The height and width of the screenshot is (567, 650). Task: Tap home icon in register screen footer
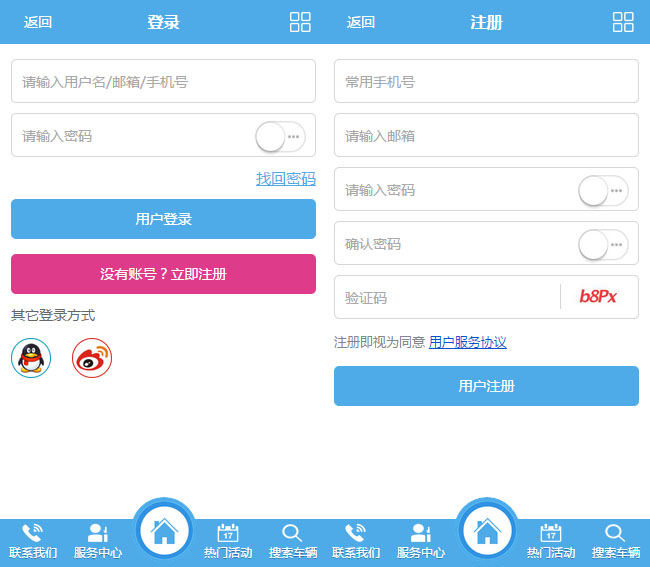tap(487, 530)
